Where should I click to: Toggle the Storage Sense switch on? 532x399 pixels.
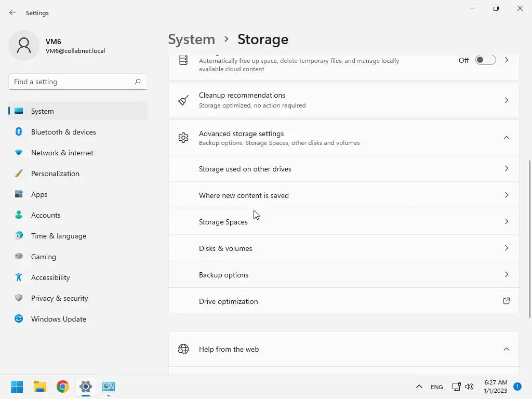click(x=485, y=60)
